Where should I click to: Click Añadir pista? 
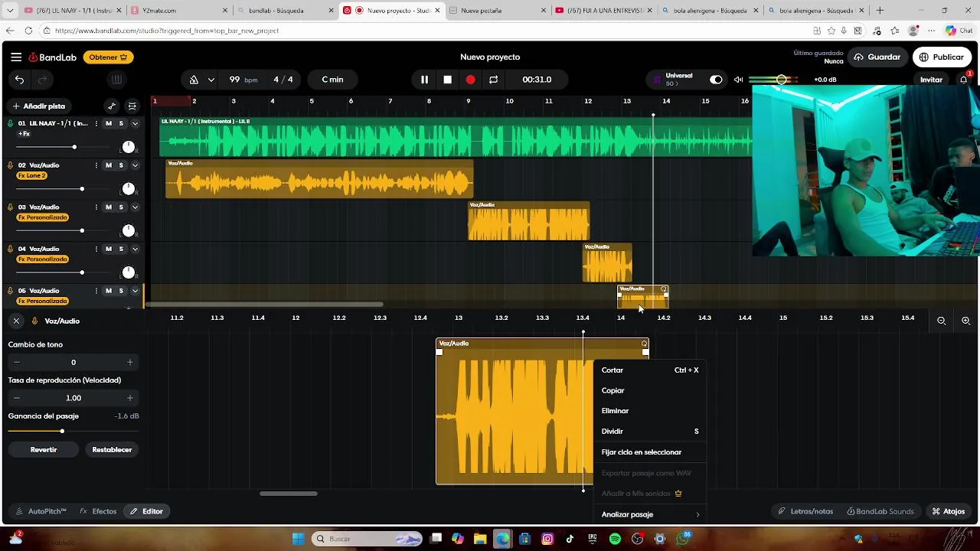pos(38,106)
